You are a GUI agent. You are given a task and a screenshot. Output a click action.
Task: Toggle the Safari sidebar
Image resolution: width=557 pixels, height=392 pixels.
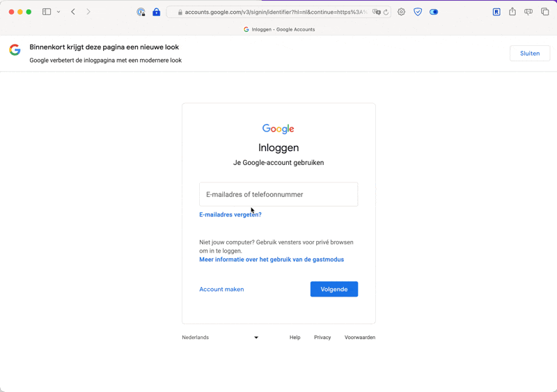[x=47, y=12]
